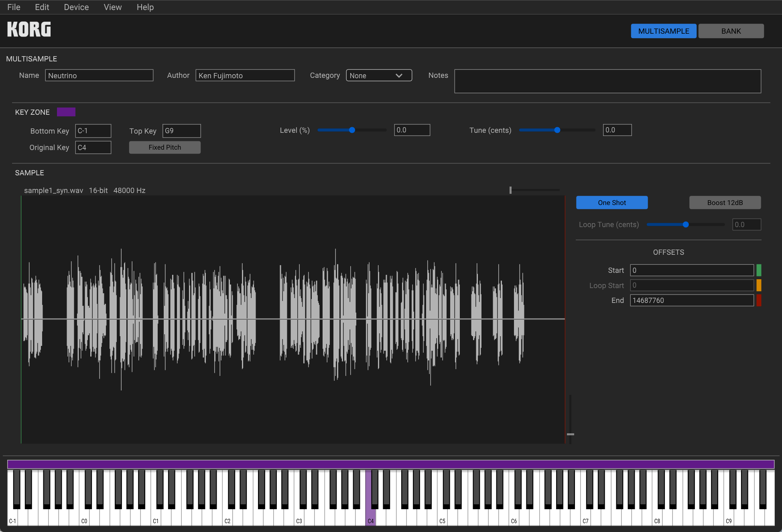The height and width of the screenshot is (532, 782).
Task: Open the Category dropdown
Action: [379, 75]
